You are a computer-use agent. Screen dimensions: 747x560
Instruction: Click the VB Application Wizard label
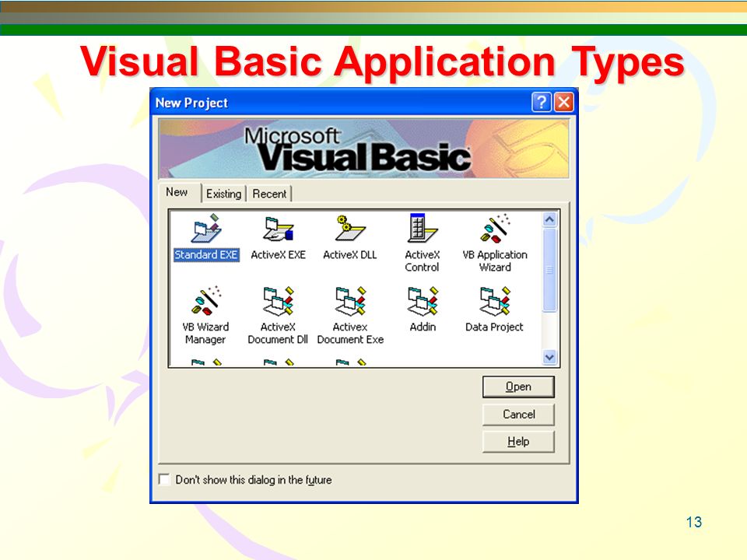(x=495, y=261)
